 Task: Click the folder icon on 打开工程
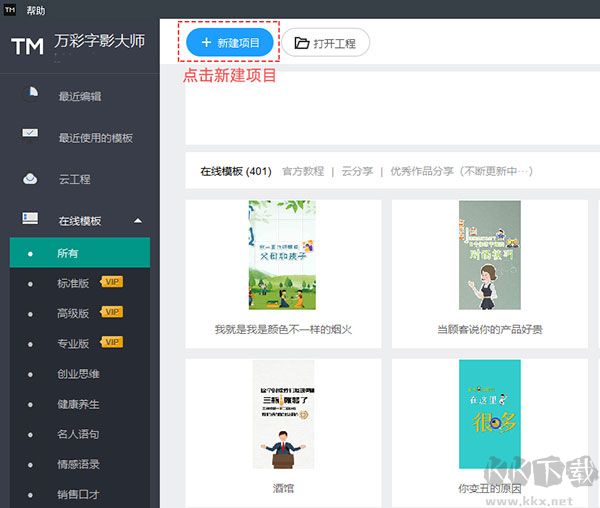coord(300,43)
